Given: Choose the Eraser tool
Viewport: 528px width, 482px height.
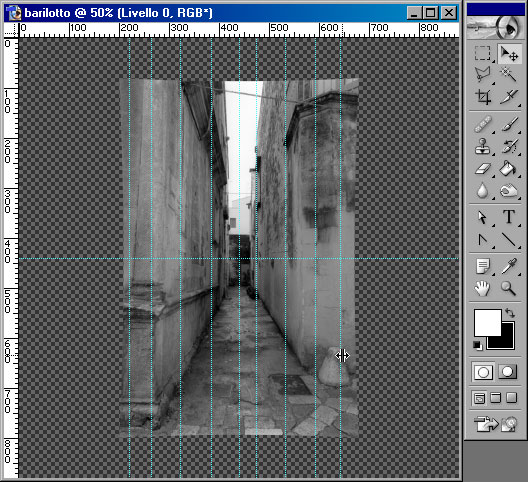Looking at the screenshot, I should tap(483, 168).
